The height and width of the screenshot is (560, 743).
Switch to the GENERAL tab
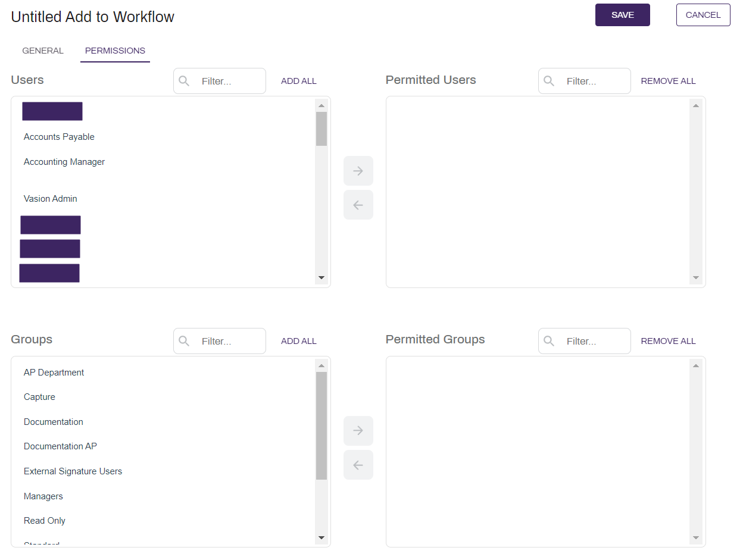pos(43,51)
